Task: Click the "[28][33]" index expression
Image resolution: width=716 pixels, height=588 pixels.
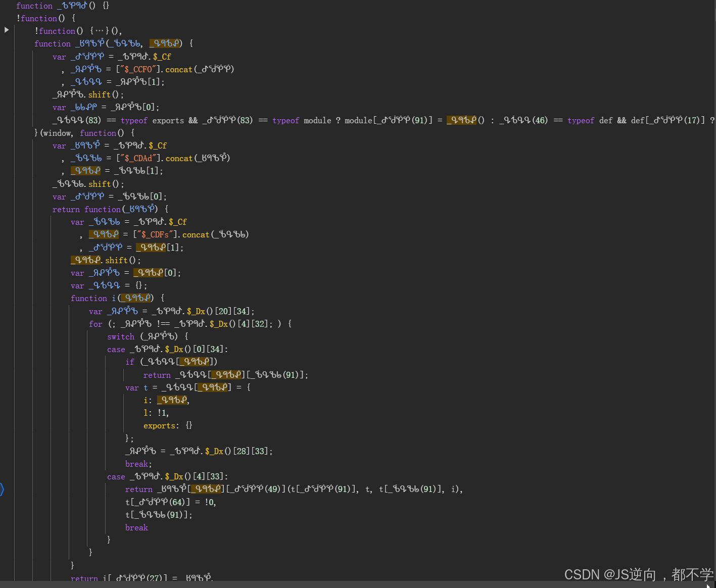Action: (x=253, y=451)
